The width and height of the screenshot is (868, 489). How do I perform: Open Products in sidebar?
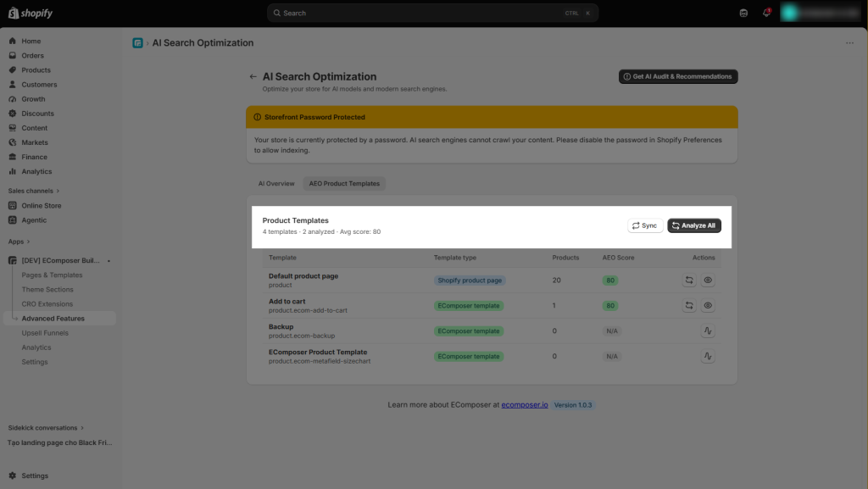[x=36, y=69]
